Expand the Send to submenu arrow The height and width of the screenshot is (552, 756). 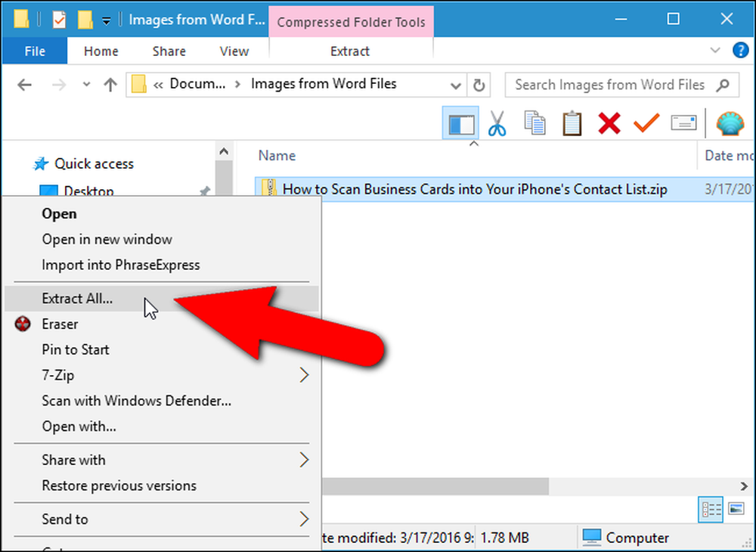[x=304, y=519]
